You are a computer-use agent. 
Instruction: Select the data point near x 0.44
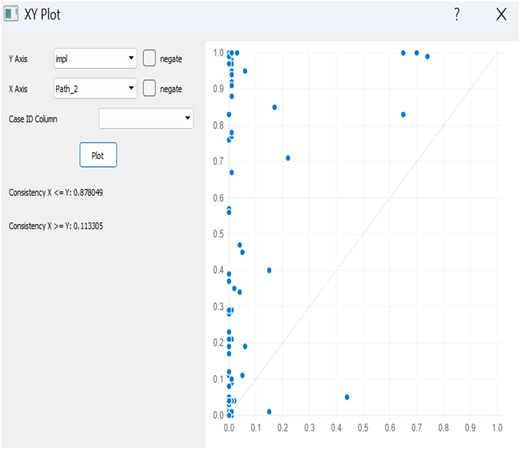[347, 397]
